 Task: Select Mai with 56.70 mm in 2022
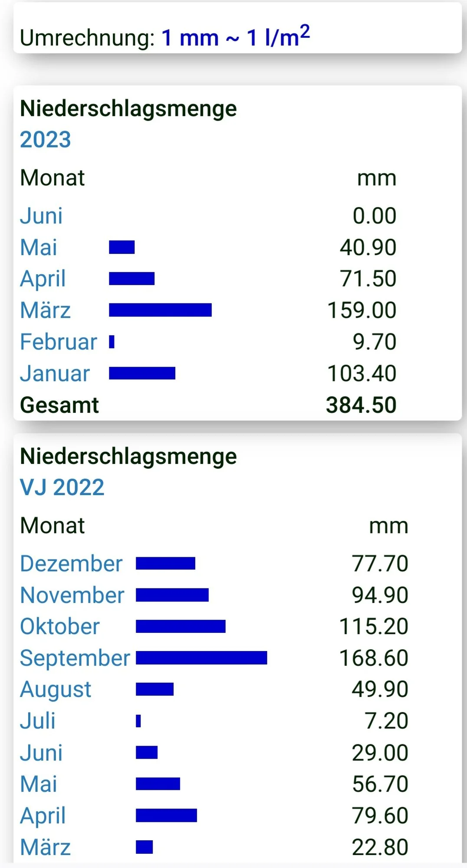39,784
